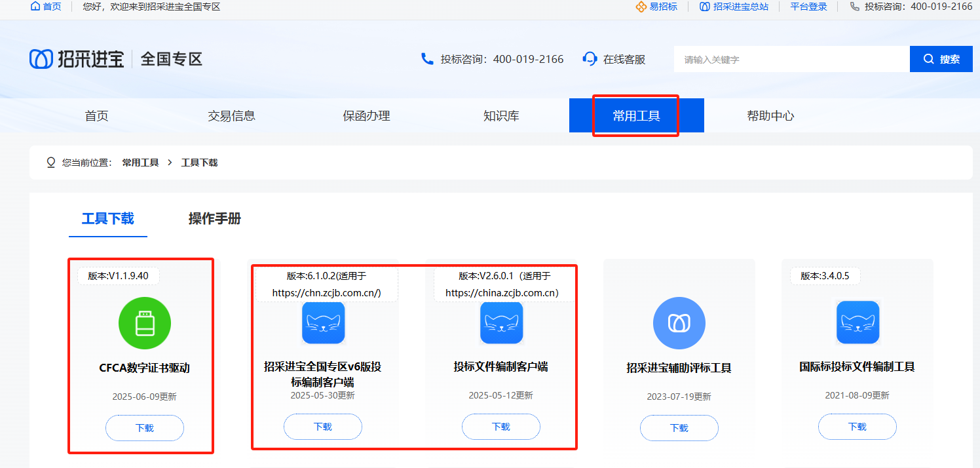
Task: Click the magnifier icon in search button
Action: click(928, 59)
